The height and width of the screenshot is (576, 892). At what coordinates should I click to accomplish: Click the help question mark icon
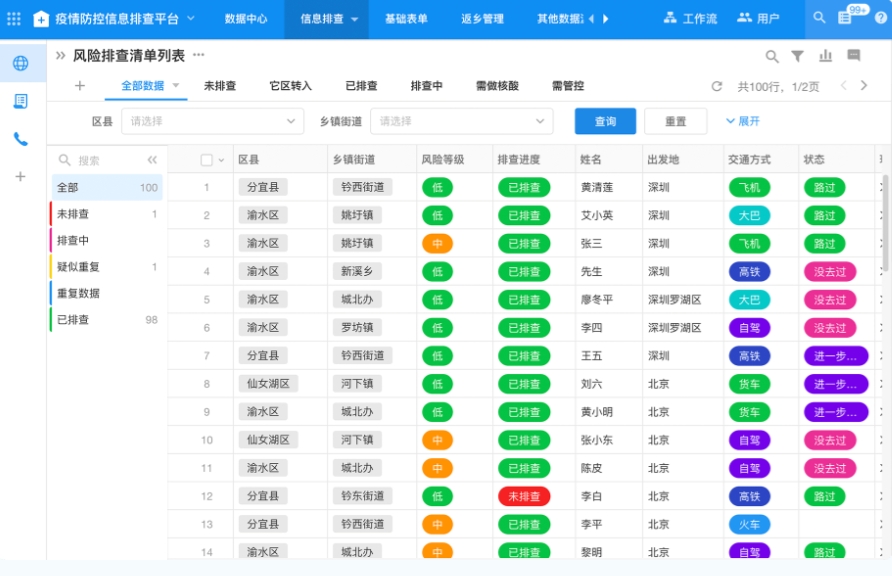880,18
